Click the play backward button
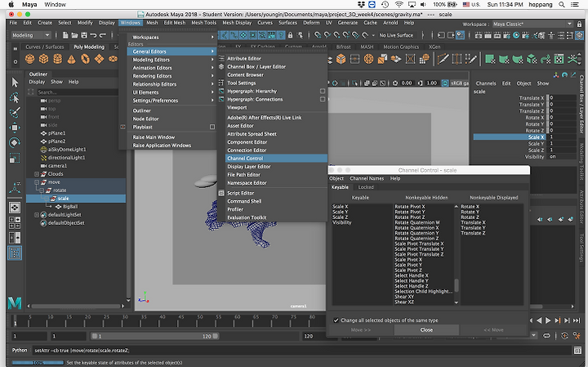The image size is (588, 367). click(x=539, y=320)
